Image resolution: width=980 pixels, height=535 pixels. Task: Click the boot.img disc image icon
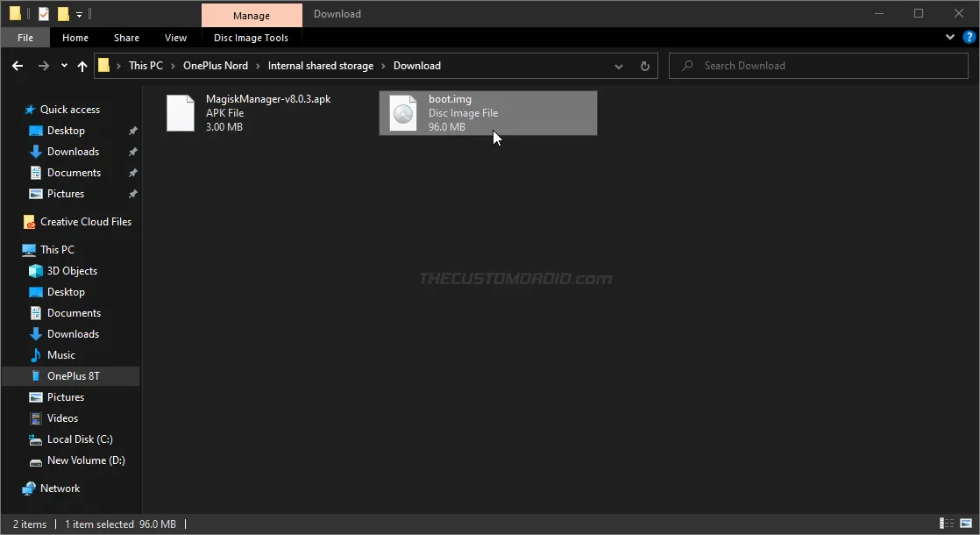[402, 114]
